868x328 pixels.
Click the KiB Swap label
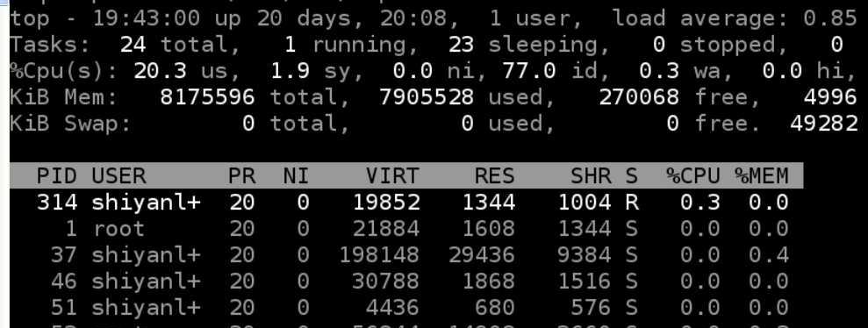[x=70, y=124]
